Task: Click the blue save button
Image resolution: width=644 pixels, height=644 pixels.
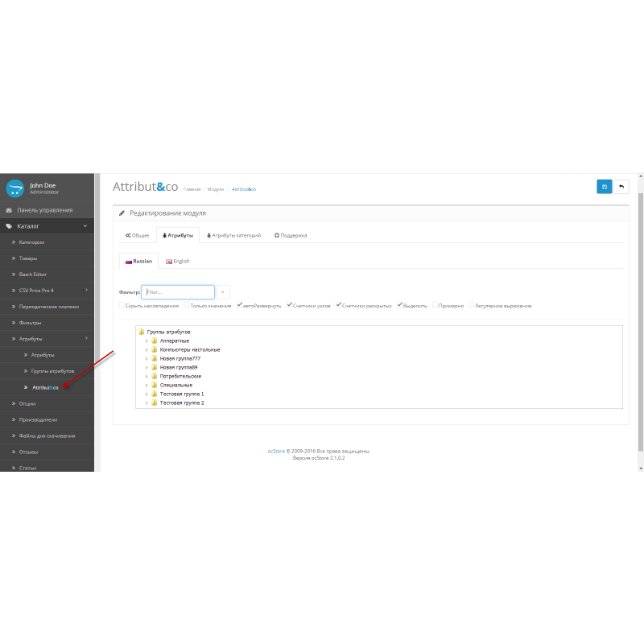Action: (x=604, y=187)
